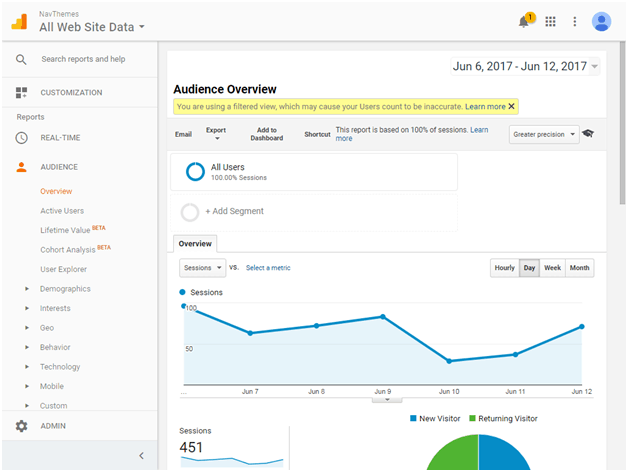
Task: Open the Real-Time reports section
Action: tap(60, 138)
